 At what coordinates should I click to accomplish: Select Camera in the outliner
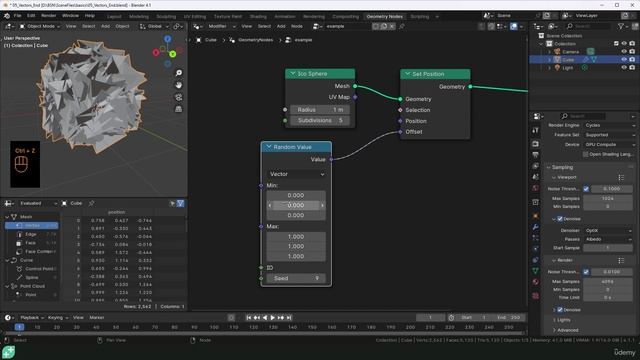(x=571, y=52)
